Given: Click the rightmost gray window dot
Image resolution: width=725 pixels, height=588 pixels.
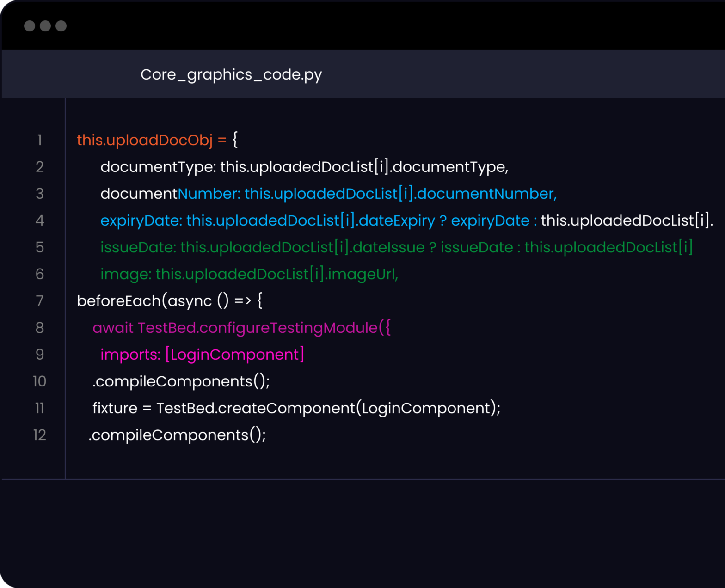Looking at the screenshot, I should pyautogui.click(x=61, y=26).
